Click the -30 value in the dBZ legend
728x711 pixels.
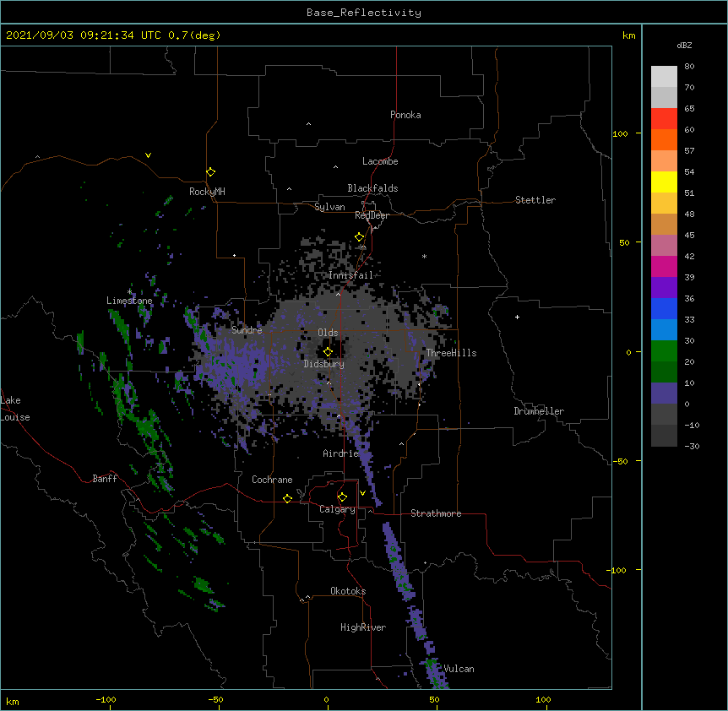click(x=692, y=446)
